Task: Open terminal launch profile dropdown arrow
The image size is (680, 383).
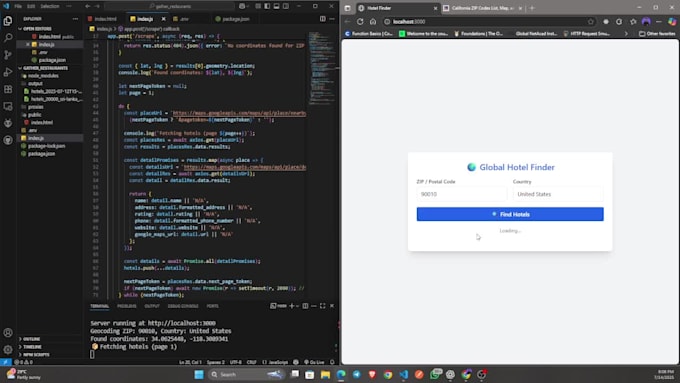Action: pos(297,306)
